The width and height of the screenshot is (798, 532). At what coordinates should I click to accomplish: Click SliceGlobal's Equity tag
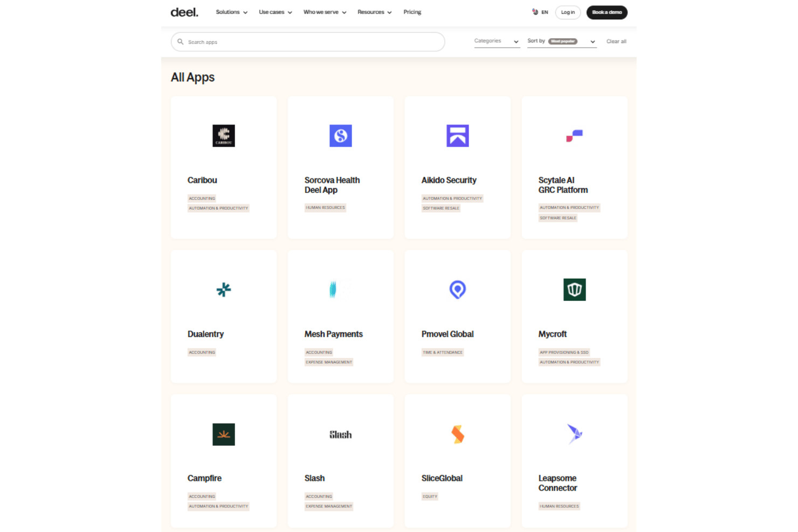430,496
